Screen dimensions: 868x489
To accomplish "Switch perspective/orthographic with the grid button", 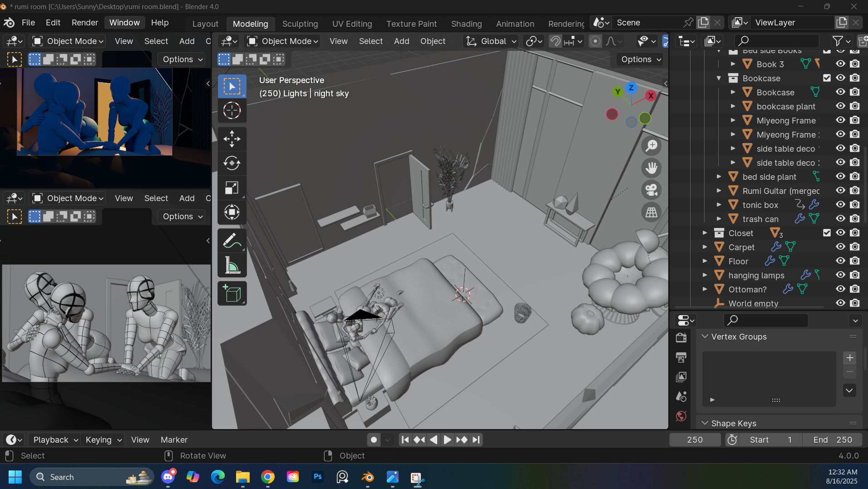I will 651,212.
